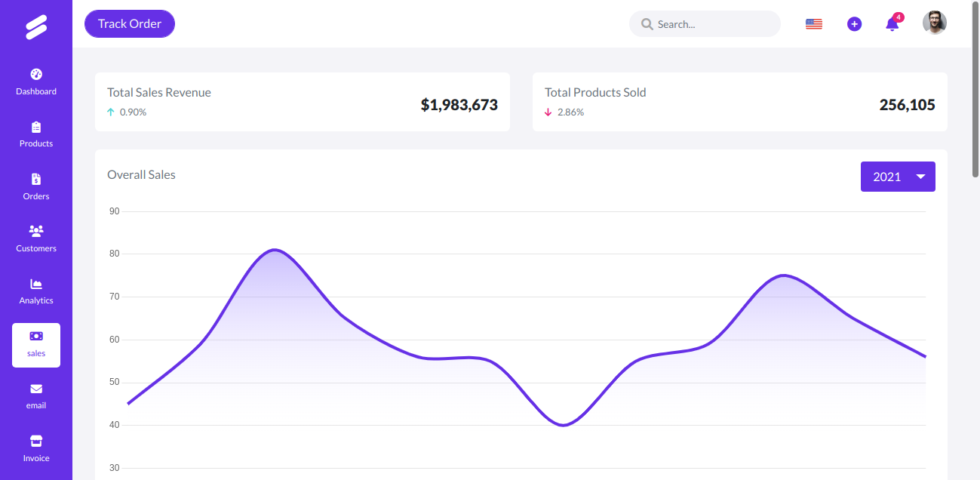Open the notifications bell

click(x=892, y=24)
